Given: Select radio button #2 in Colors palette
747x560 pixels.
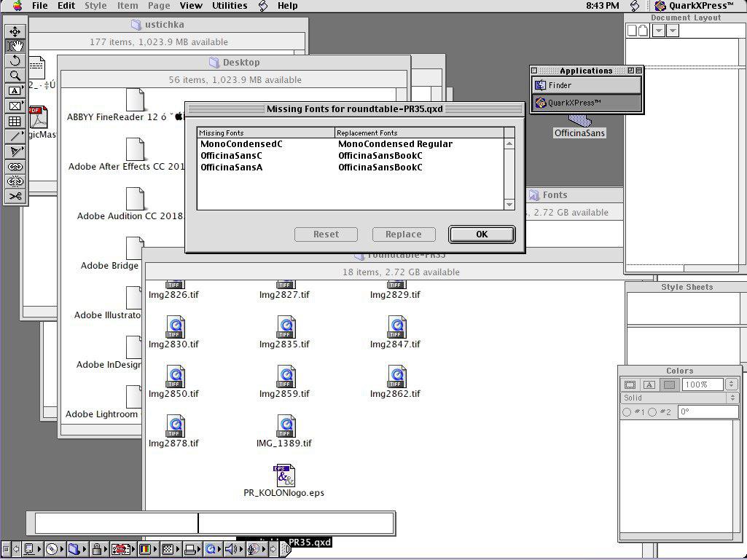Looking at the screenshot, I should click(x=653, y=412).
